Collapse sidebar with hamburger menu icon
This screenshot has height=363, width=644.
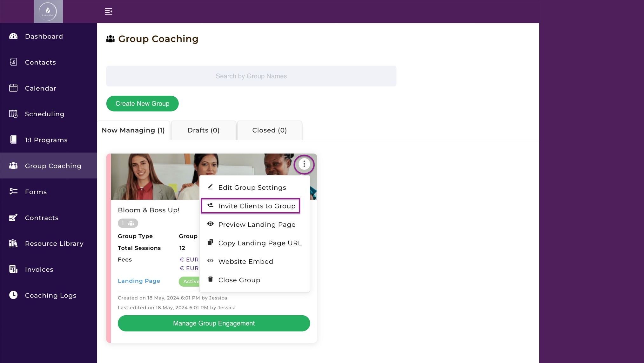point(109,11)
